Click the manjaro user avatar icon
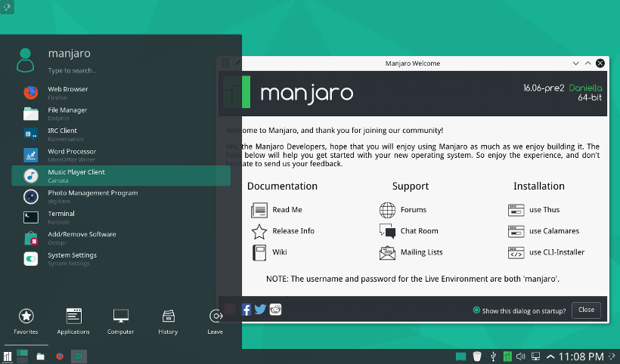This screenshot has height=364, width=620. [25, 60]
